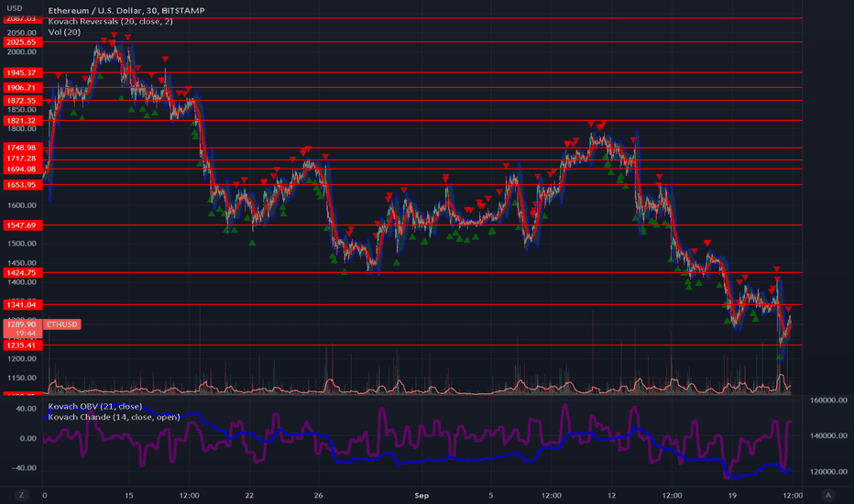The image size is (854, 504).
Task: Select the 2087.03 red price level label
Action: click(22, 18)
